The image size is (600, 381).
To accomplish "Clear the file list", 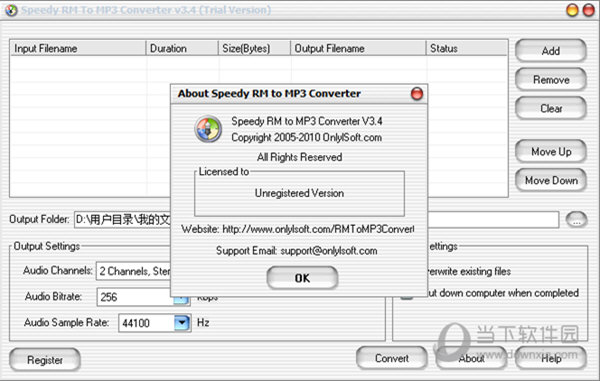I will [550, 108].
